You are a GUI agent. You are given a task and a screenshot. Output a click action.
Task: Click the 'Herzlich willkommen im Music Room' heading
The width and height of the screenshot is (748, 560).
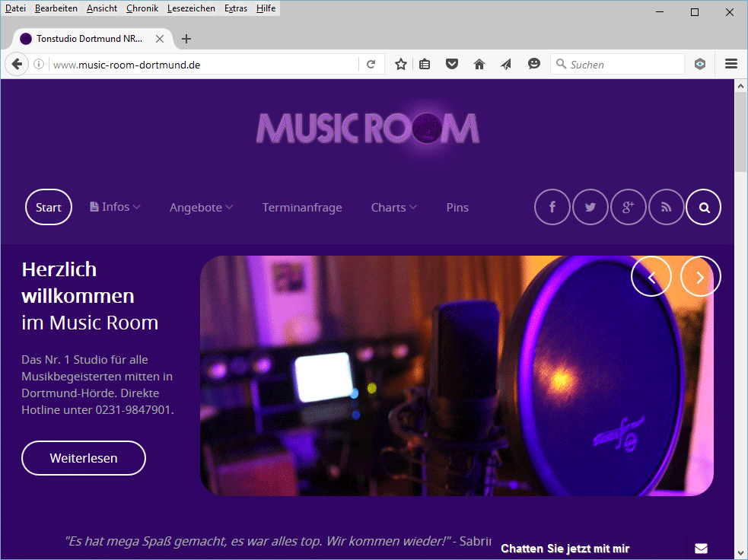coord(90,296)
